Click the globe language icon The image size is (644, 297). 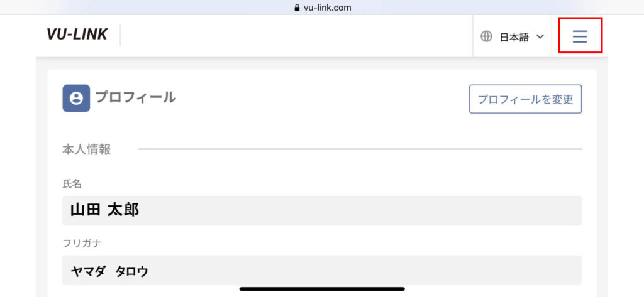tap(486, 37)
